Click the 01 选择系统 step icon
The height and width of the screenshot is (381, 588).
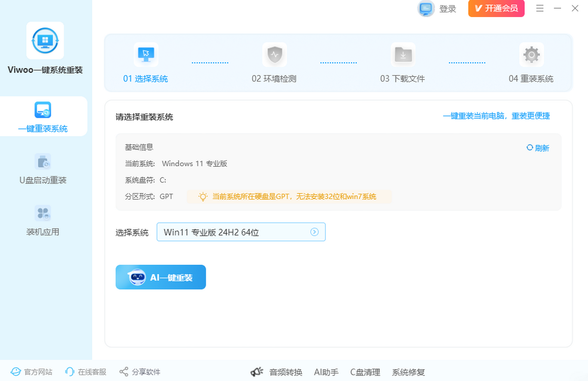point(146,54)
